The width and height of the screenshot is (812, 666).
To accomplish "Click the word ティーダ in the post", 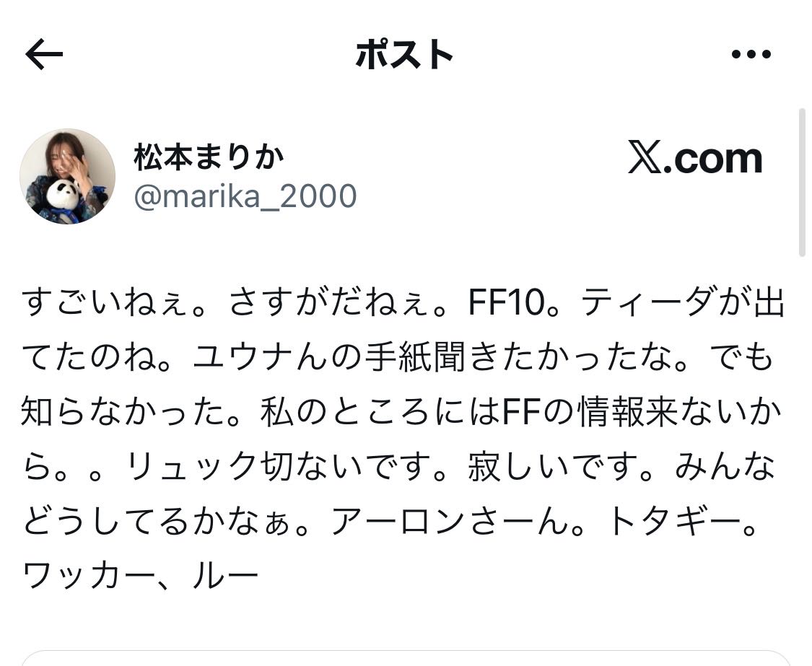I will pyautogui.click(x=650, y=302).
